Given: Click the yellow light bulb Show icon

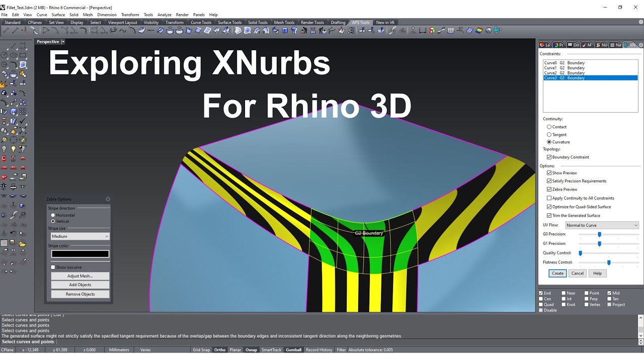Looking at the screenshot, I should tap(14, 149).
